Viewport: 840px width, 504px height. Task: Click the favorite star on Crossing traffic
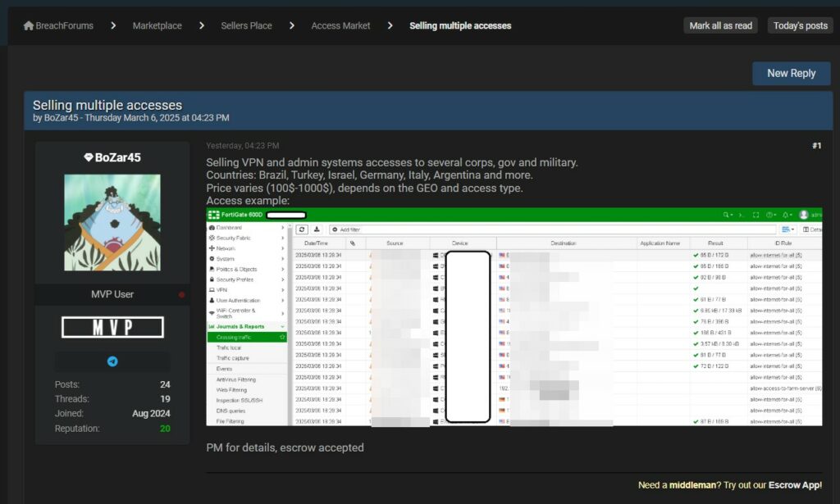[x=282, y=337]
